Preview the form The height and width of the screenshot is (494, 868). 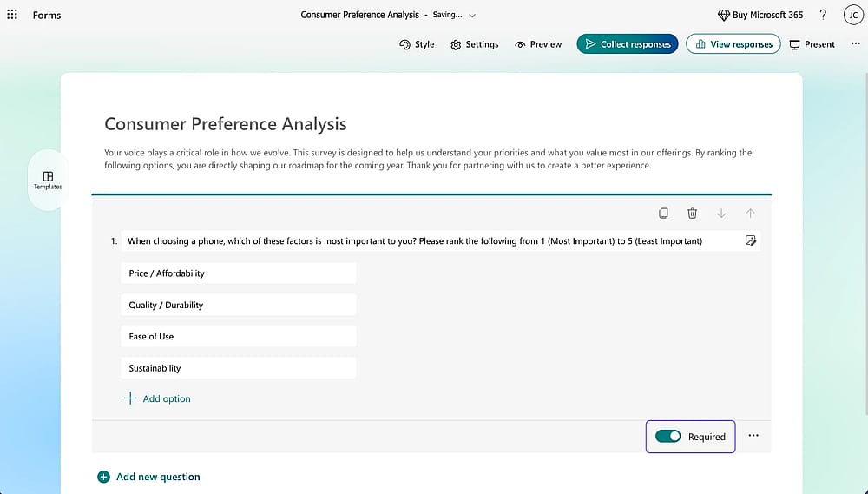(538, 44)
